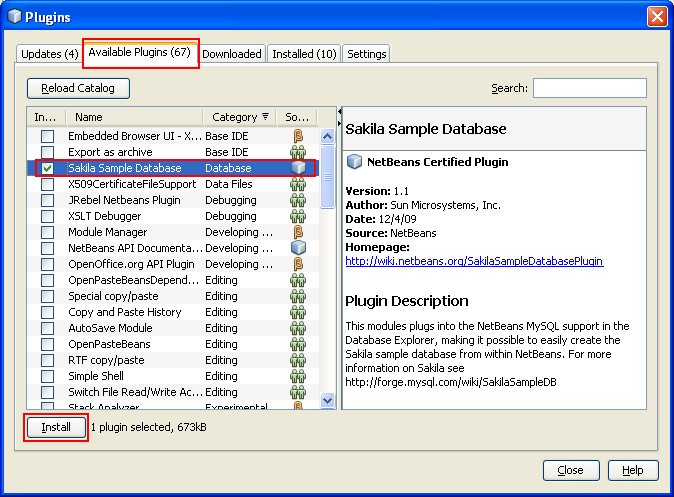Click the beta source icon for OpenOffice.org API Plugin

[297, 264]
